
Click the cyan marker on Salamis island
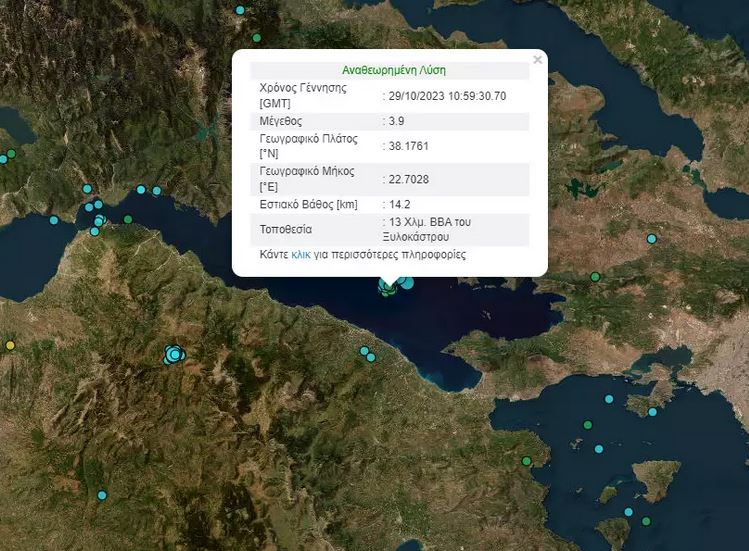point(652,410)
